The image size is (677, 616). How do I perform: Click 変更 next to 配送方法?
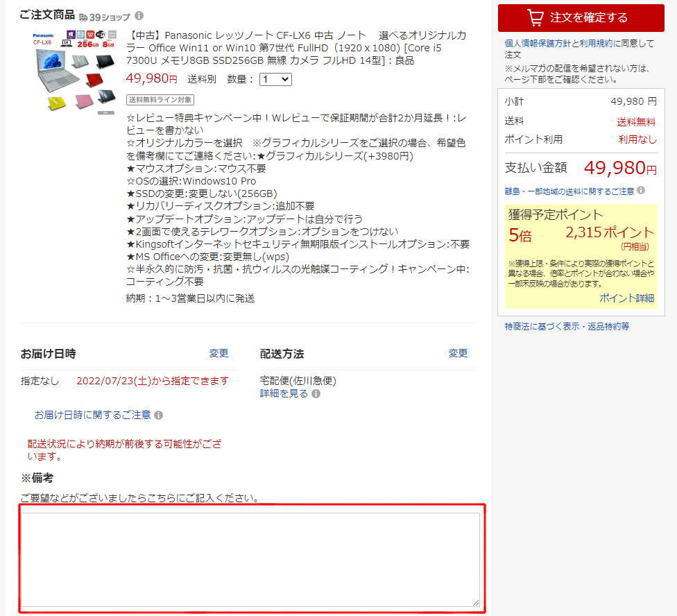coord(458,353)
